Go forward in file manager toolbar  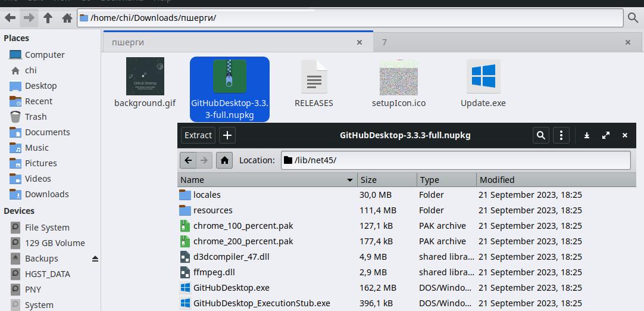coord(29,18)
